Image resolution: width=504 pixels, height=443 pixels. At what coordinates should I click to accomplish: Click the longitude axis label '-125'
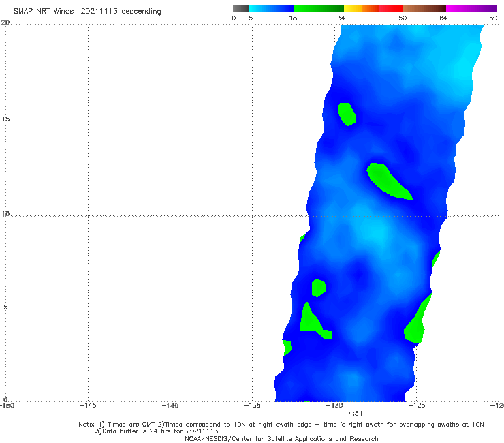point(417,406)
